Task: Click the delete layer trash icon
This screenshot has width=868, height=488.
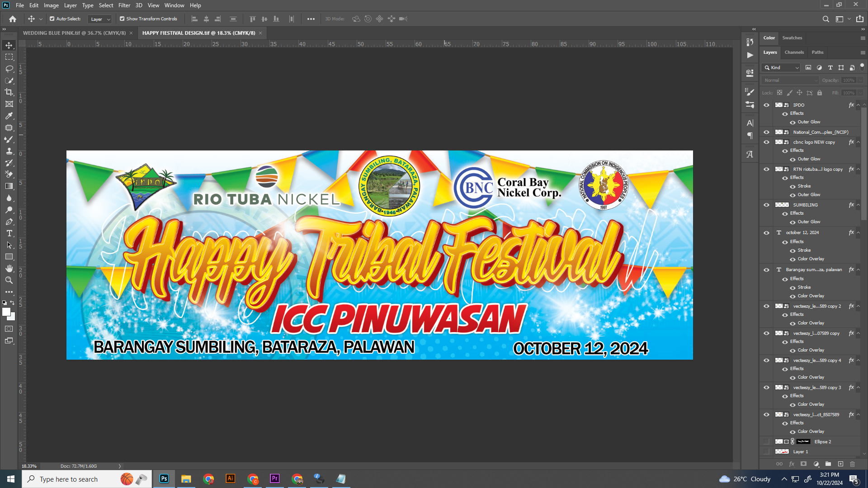Action: (853, 464)
